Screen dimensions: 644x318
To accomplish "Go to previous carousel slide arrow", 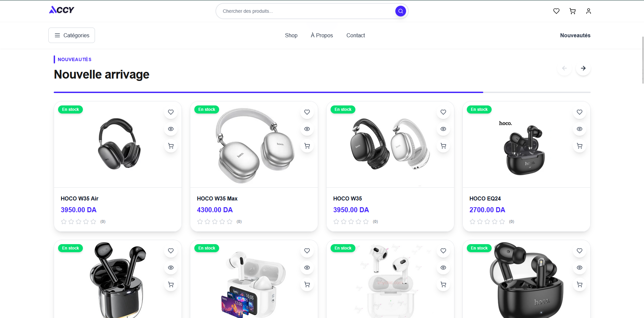I will tap(564, 68).
